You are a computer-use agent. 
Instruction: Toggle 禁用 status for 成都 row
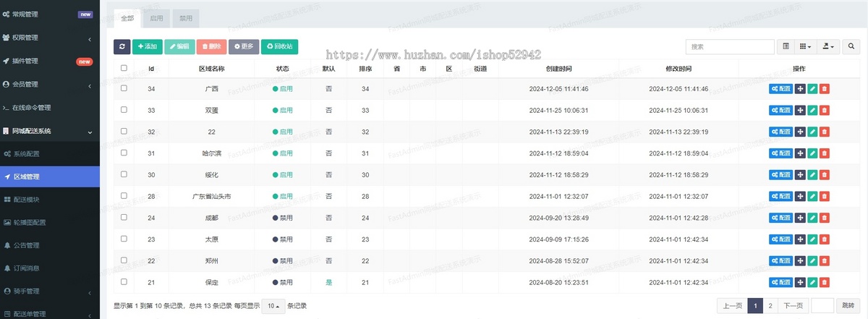[283, 218]
